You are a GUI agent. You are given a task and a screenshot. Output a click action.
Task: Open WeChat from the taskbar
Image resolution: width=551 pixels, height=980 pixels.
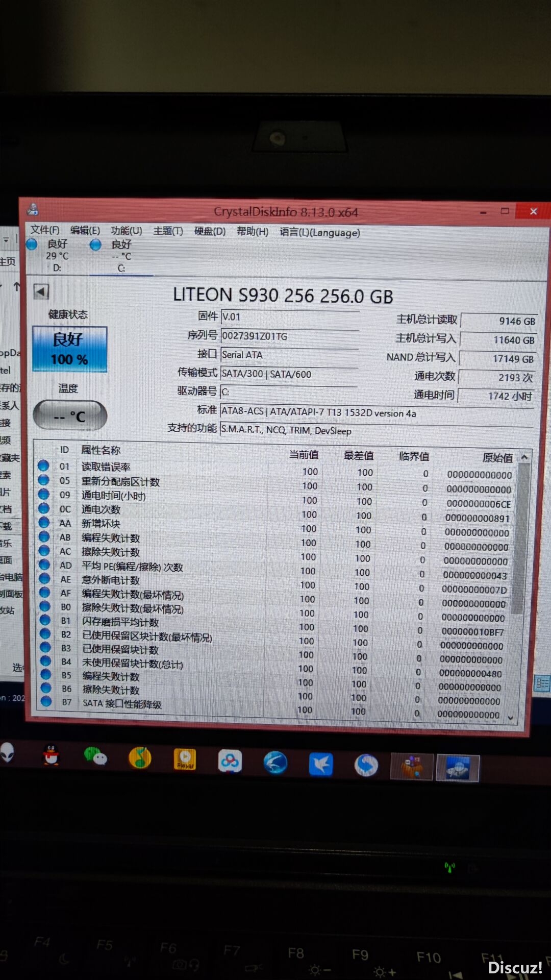pos(95,756)
